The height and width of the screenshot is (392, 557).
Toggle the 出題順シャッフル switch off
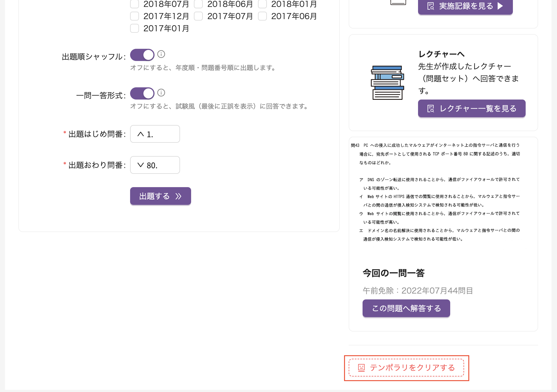142,55
